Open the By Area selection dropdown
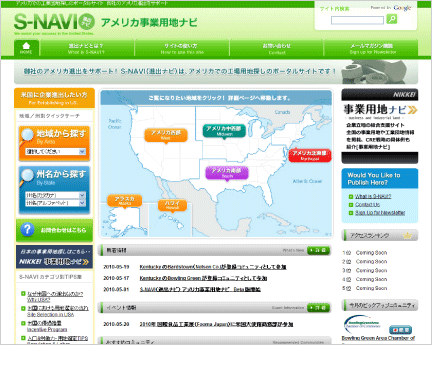The height and width of the screenshot is (365, 432). (56, 152)
